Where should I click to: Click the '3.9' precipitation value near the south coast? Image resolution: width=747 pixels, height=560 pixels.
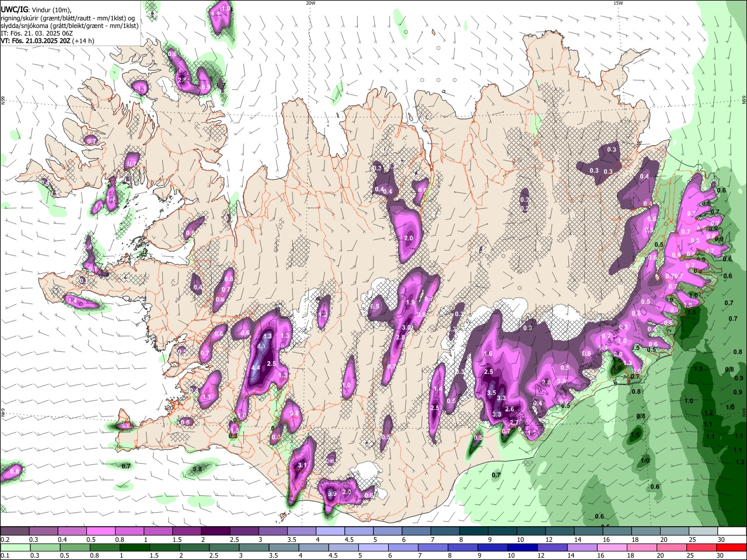(x=332, y=494)
